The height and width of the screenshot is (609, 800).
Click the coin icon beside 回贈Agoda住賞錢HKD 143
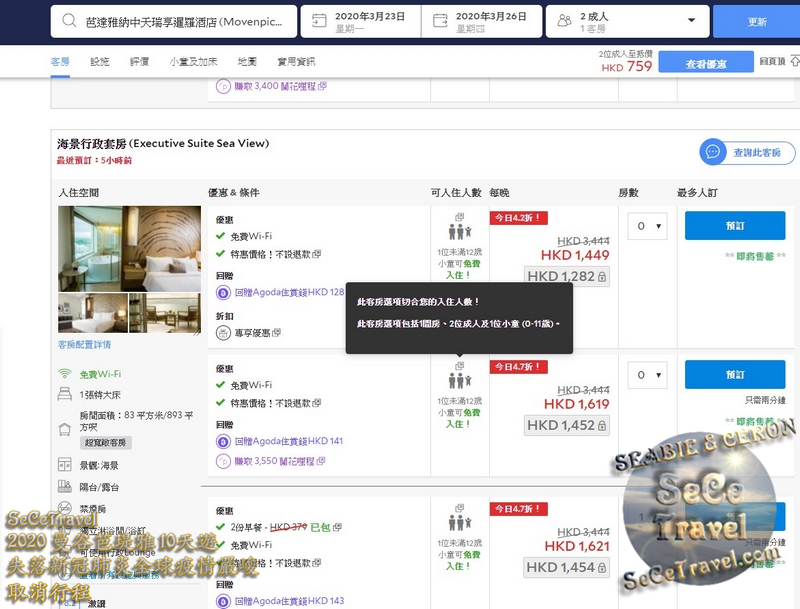(x=223, y=601)
